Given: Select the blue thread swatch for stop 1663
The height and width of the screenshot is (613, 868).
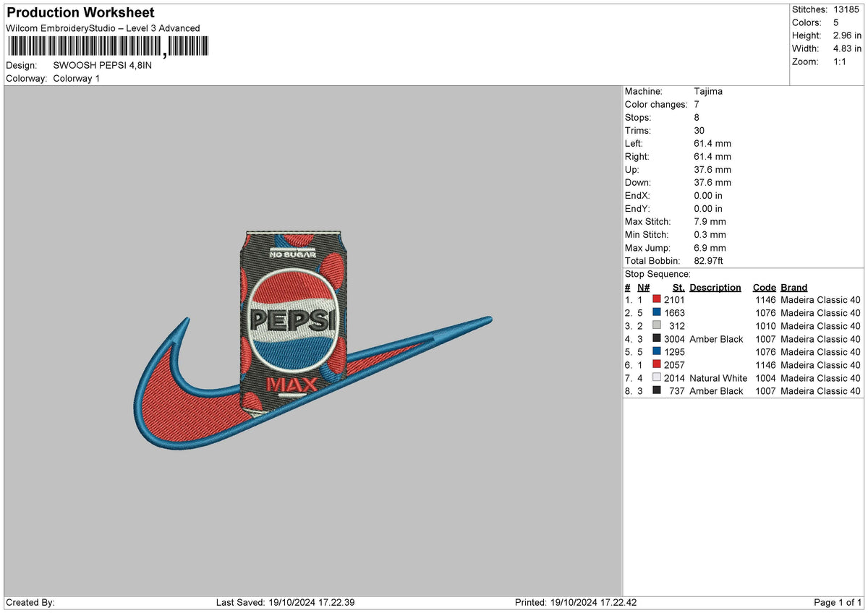Looking at the screenshot, I should [655, 313].
